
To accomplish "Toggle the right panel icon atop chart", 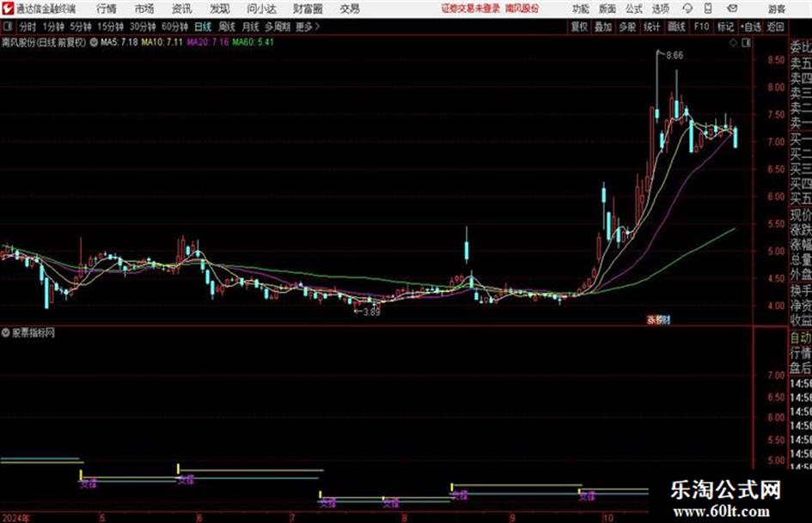I will coord(746,44).
